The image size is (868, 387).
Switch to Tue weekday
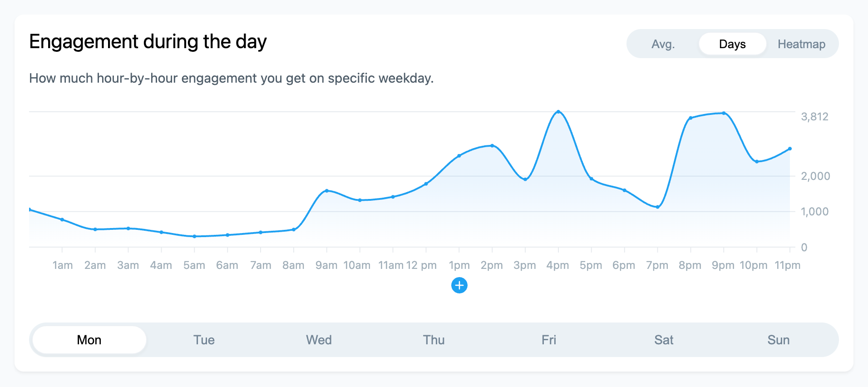(204, 340)
